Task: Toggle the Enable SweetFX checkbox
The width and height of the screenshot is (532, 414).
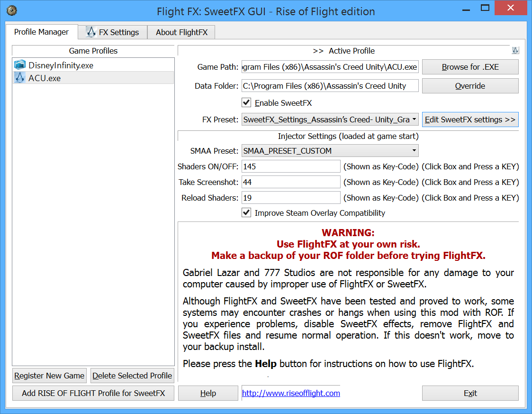Action: [246, 102]
